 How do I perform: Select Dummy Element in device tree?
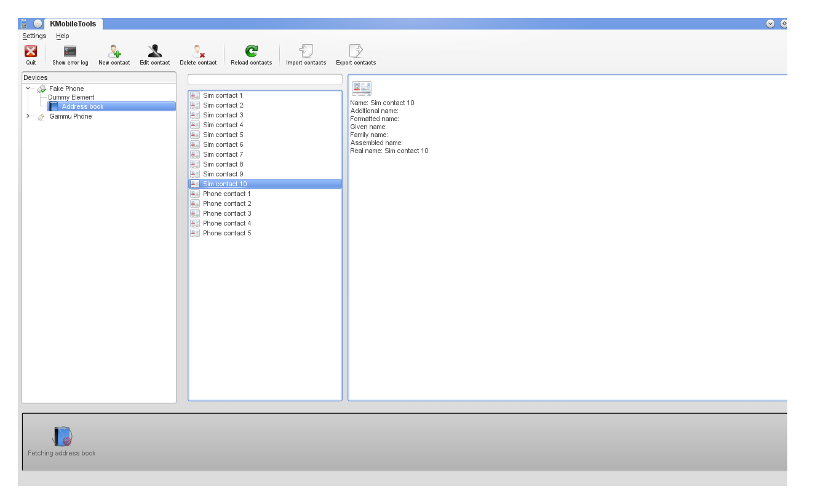pyautogui.click(x=71, y=97)
